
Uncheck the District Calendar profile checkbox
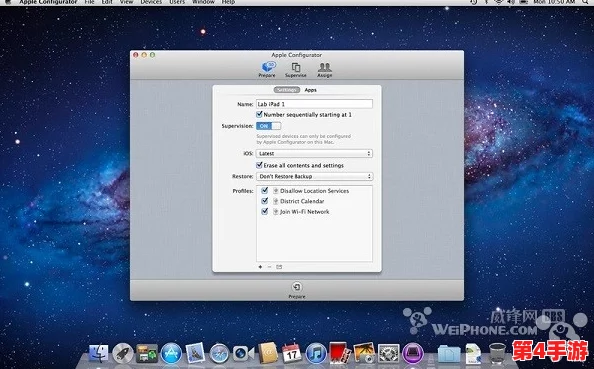point(265,201)
